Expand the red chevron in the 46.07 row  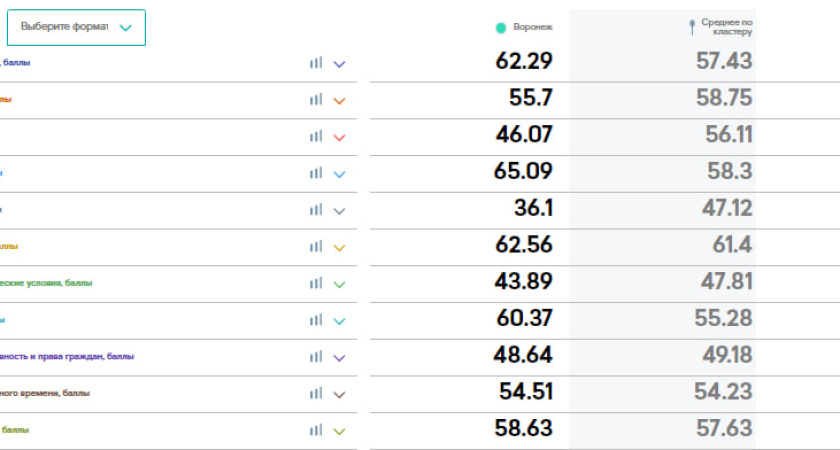point(339,138)
